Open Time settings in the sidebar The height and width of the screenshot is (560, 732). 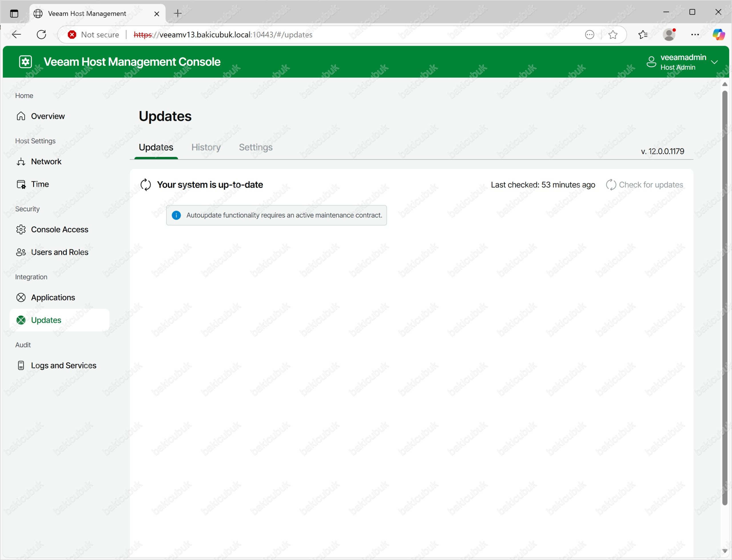click(59, 184)
